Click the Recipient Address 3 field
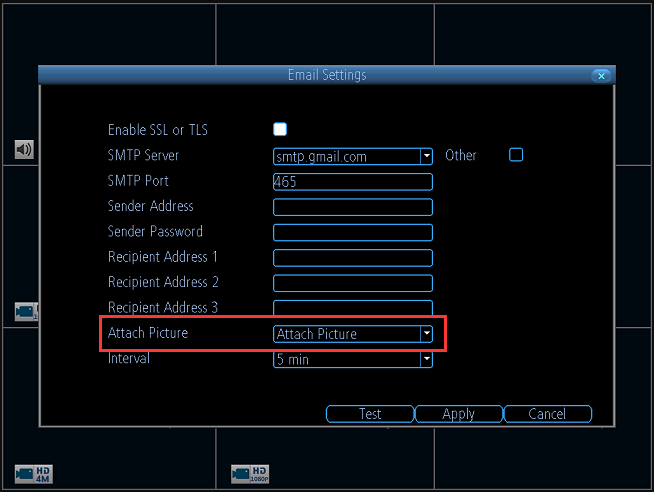 (x=353, y=308)
